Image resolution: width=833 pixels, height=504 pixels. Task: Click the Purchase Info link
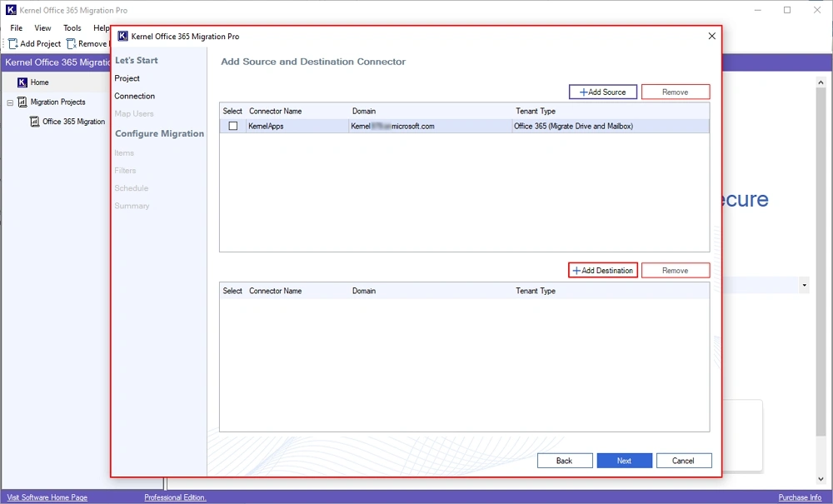(799, 497)
